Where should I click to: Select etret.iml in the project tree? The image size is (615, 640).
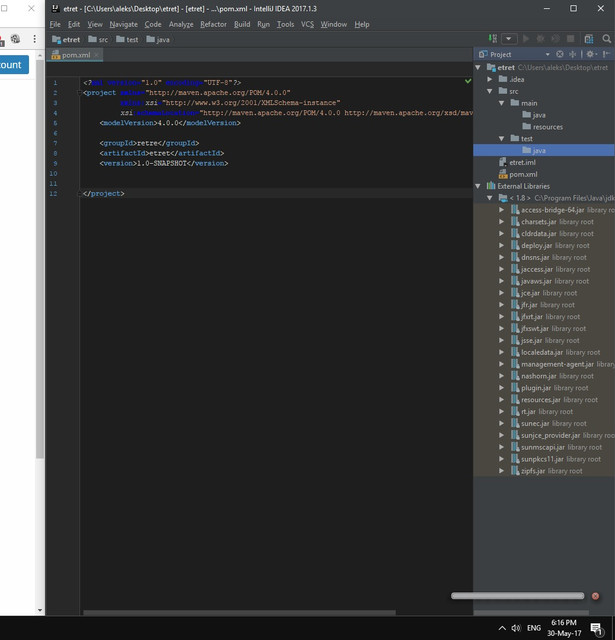coord(517,162)
